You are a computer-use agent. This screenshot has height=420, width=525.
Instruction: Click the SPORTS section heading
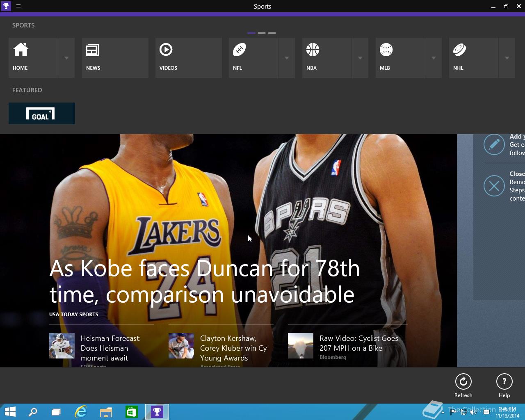23,25
